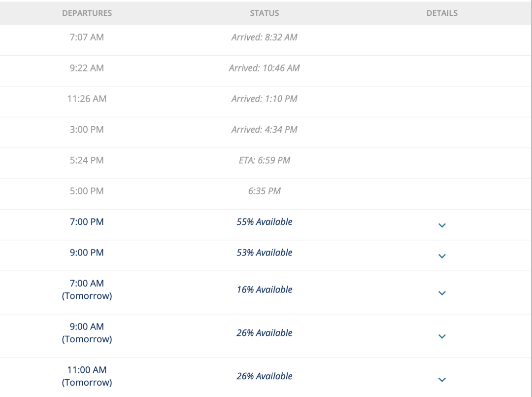Click the Arrived: 10:46 AM status text

point(265,68)
